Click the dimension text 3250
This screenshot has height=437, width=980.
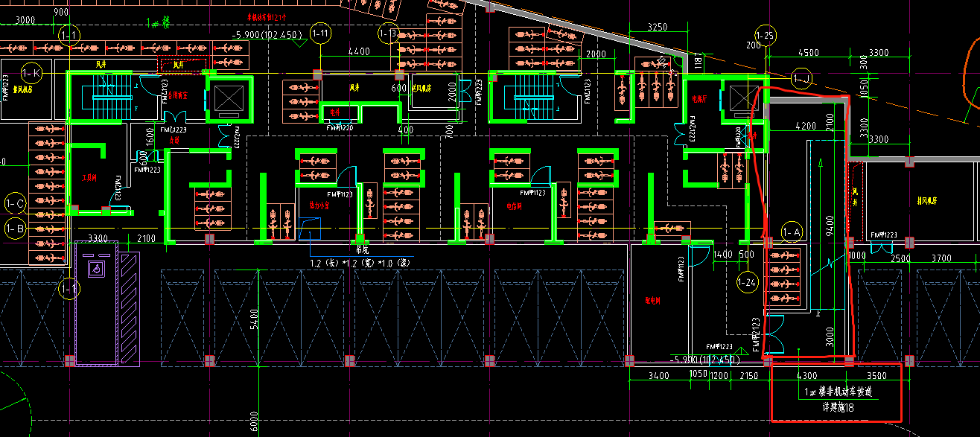(x=657, y=27)
